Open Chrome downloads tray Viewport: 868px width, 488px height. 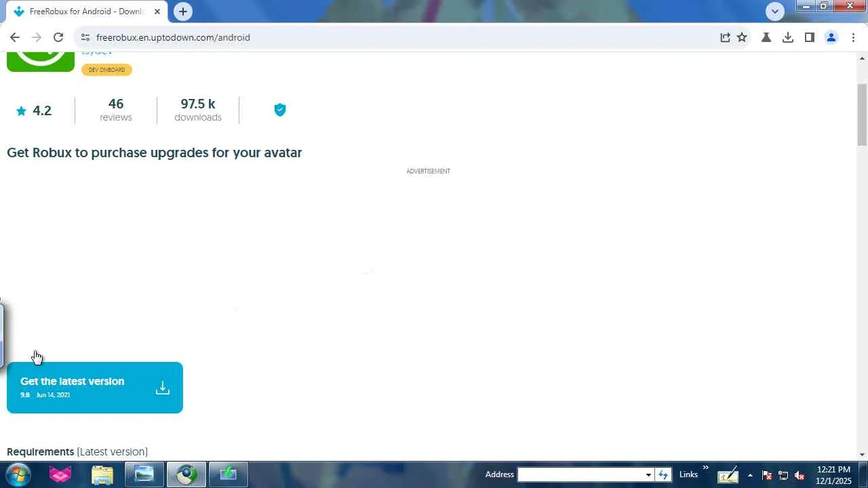(x=788, y=37)
